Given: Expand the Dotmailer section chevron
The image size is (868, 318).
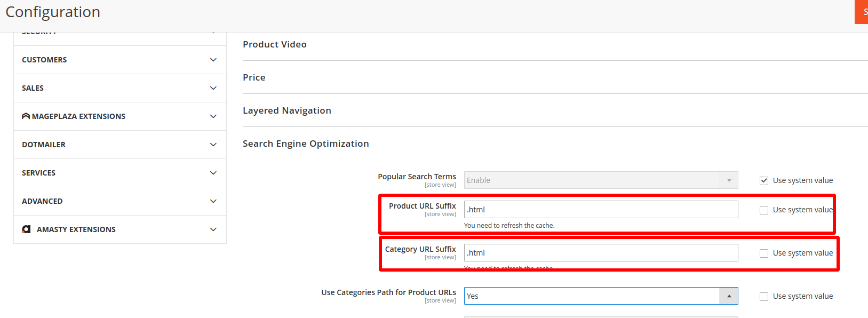Looking at the screenshot, I should pos(213,145).
